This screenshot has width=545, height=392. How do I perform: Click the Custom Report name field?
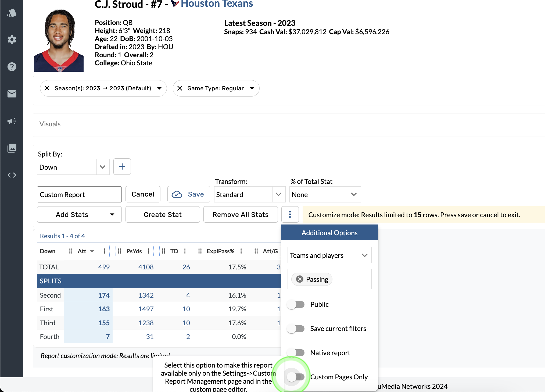tap(79, 194)
